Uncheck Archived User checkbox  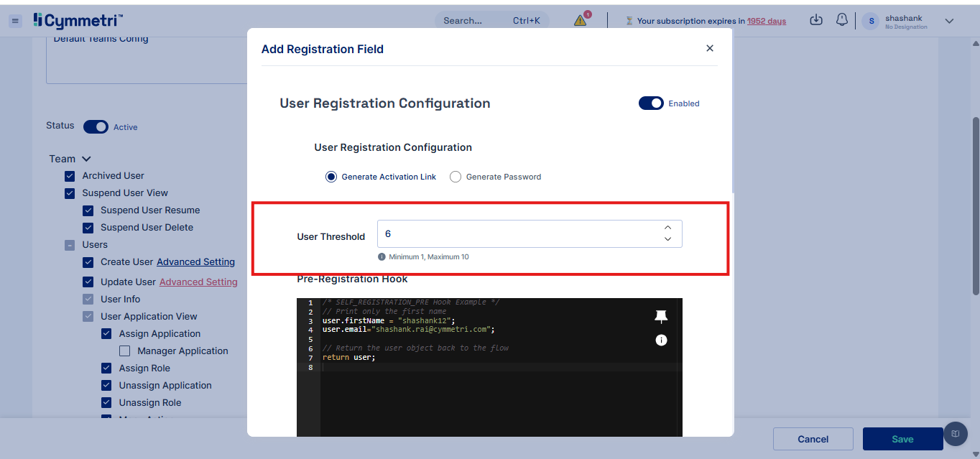[70, 176]
